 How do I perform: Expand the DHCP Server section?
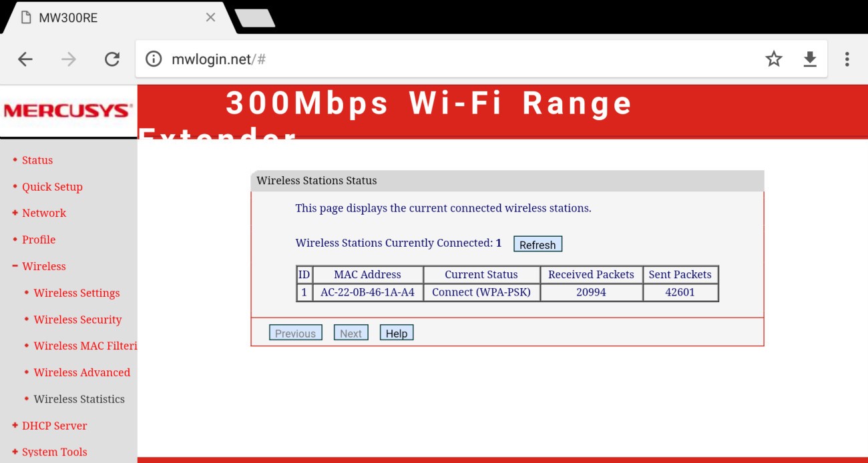(x=54, y=426)
